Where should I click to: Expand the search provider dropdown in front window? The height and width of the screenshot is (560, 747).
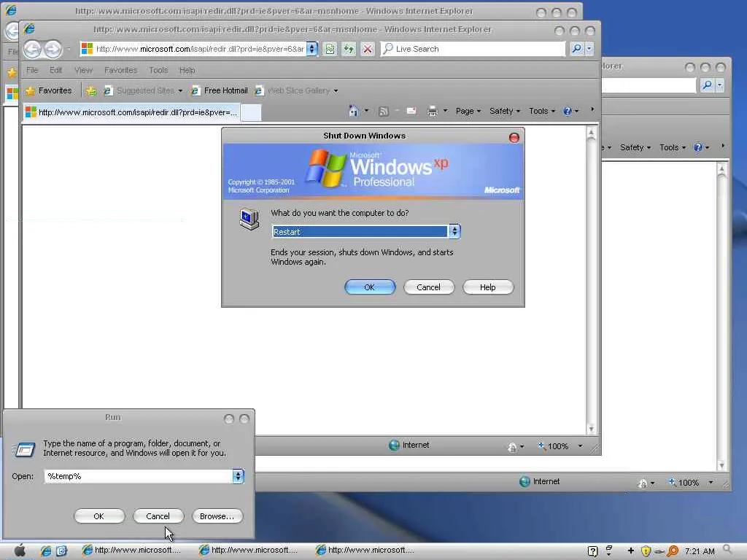click(589, 49)
